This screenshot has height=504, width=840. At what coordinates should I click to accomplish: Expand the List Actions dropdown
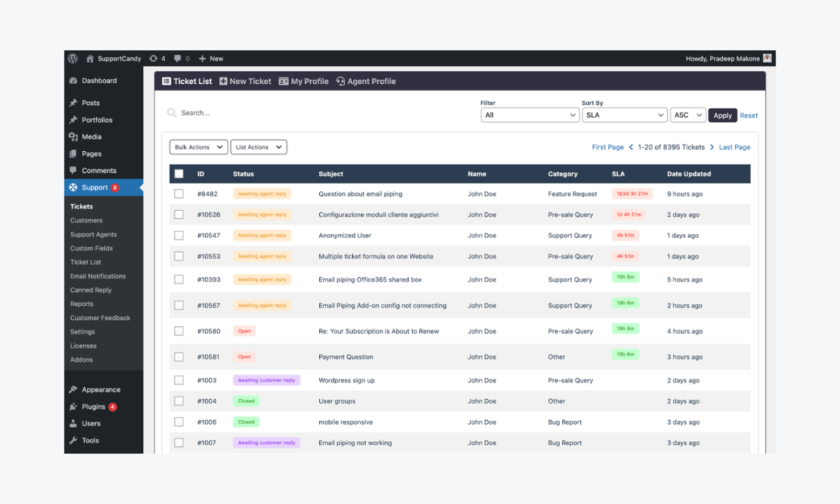coord(258,147)
